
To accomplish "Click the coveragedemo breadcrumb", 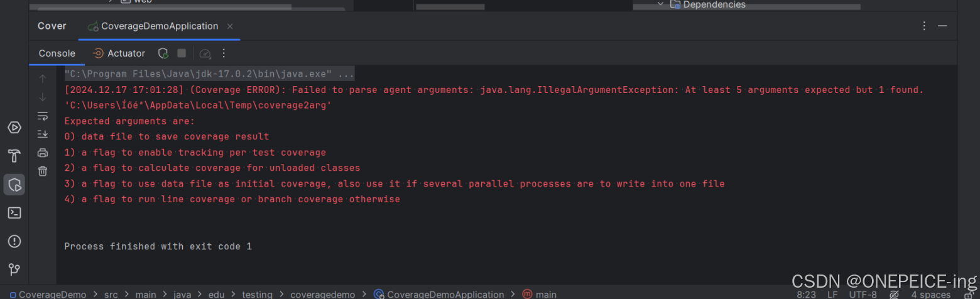I will coord(322,294).
